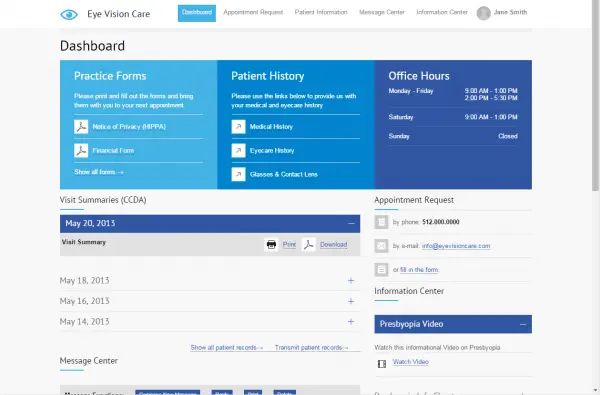The image size is (600, 395).
Task: Click the printer icon in Visit Summary
Action: 271,245
